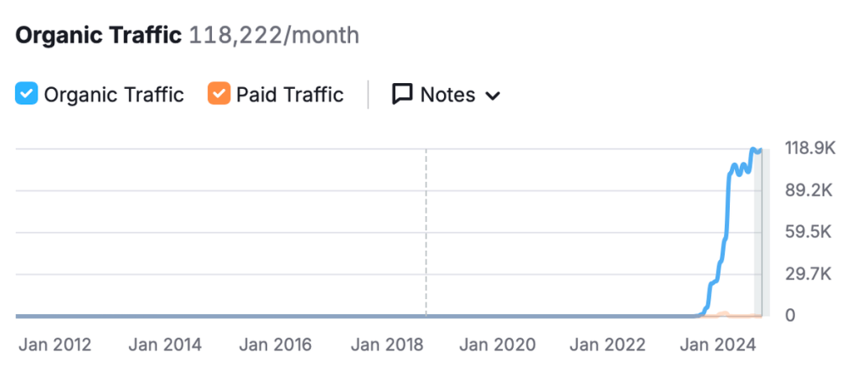Click the bold Organic Traffic heading
The image size is (868, 388).
pyautogui.click(x=98, y=36)
